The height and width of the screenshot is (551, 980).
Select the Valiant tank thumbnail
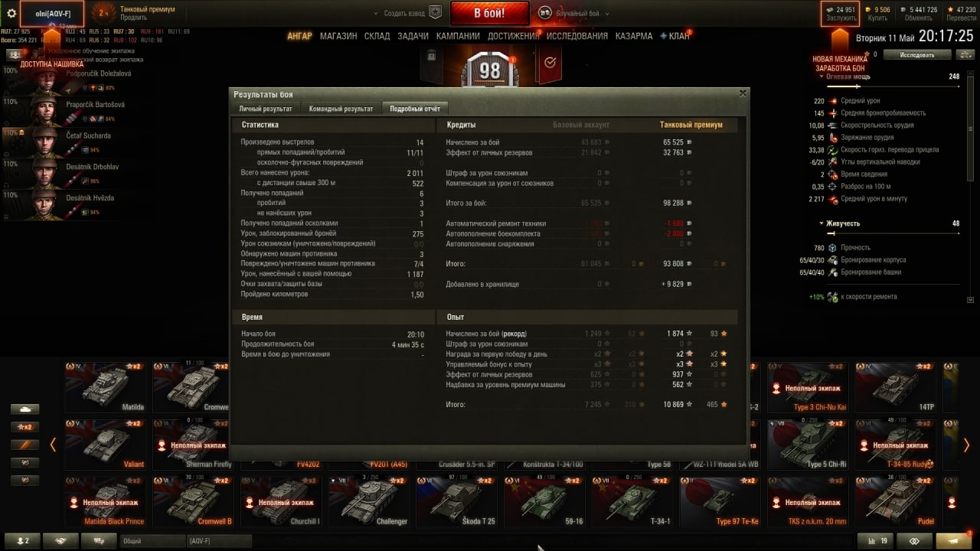pyautogui.click(x=106, y=444)
